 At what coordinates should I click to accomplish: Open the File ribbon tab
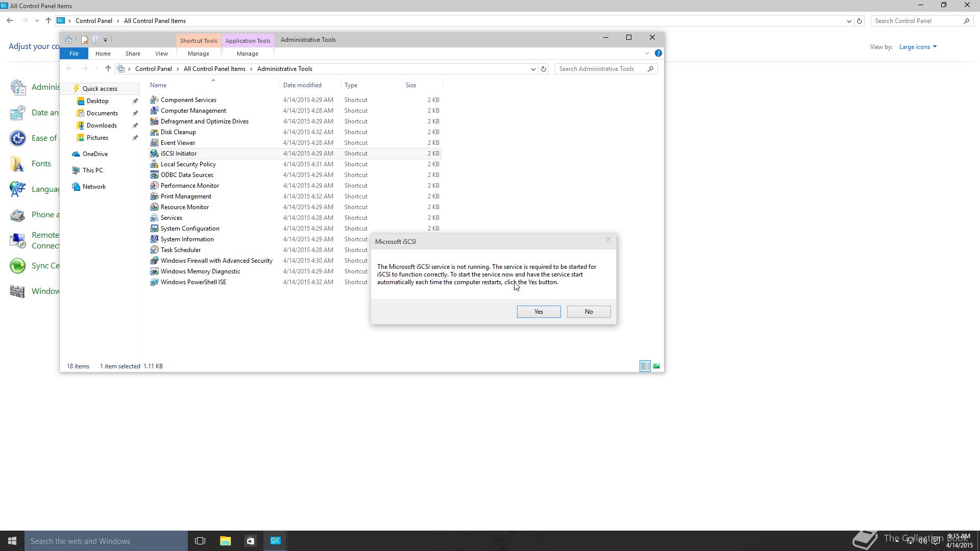coord(74,54)
